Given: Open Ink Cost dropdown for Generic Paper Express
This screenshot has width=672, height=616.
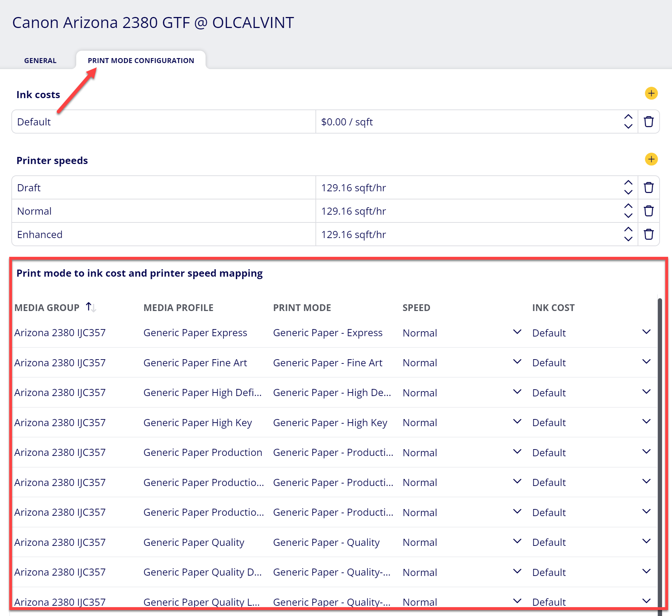Looking at the screenshot, I should [646, 332].
